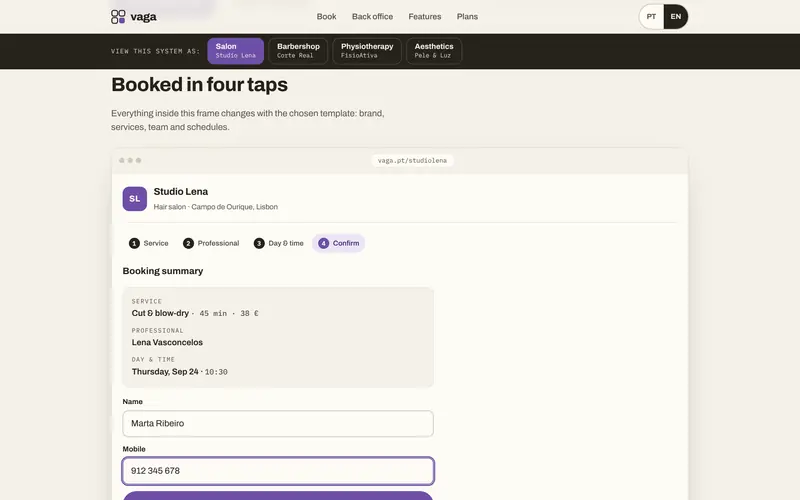
Task: Click the vaga logo icon
Action: 118,17
